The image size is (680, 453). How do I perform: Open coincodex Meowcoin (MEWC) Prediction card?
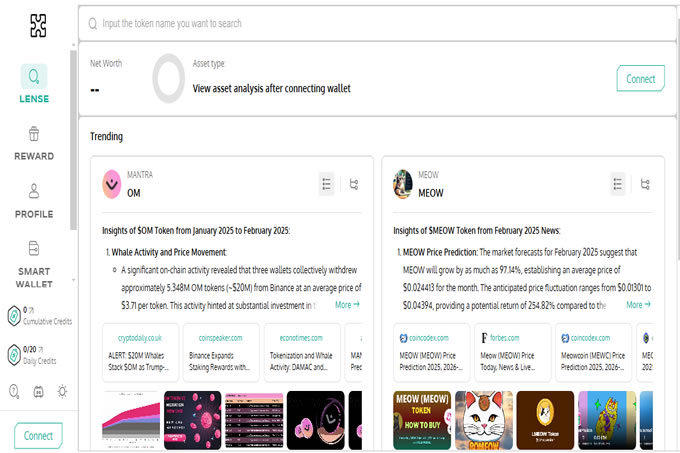click(x=593, y=352)
